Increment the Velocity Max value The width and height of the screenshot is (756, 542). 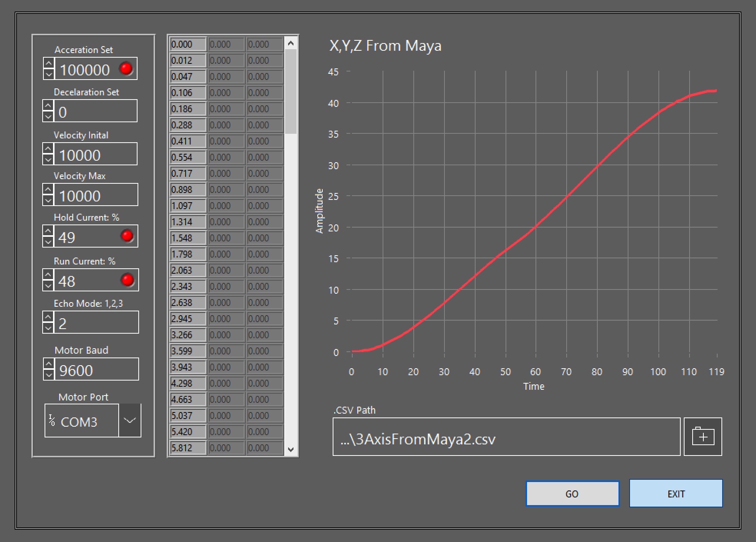coord(48,189)
